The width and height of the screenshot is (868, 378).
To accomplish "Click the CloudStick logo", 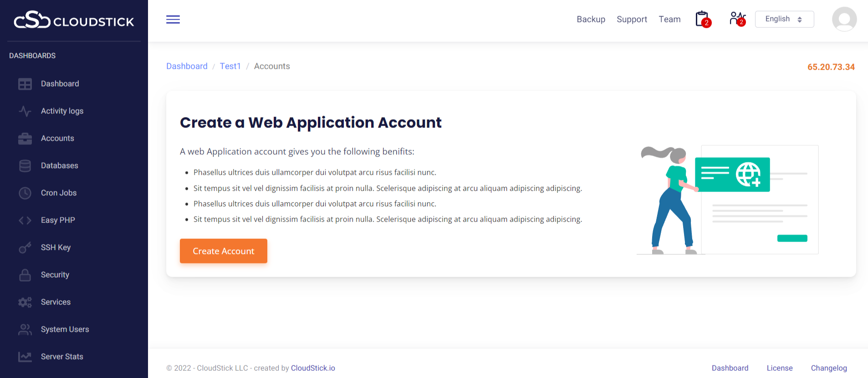I will (x=74, y=20).
